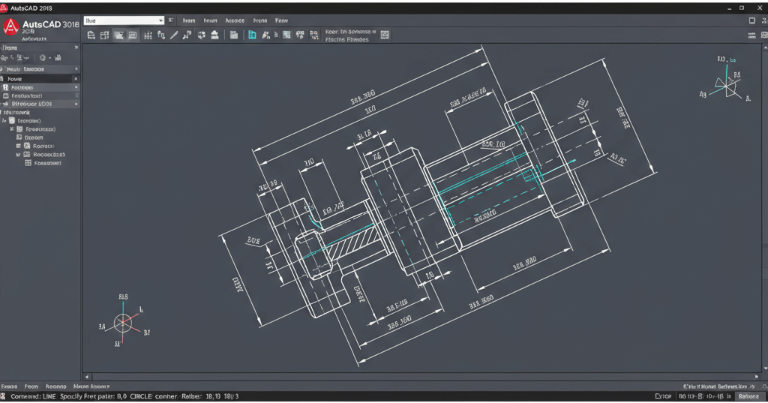
Task: Click the small icon right of the combo box
Action: [x=170, y=20]
